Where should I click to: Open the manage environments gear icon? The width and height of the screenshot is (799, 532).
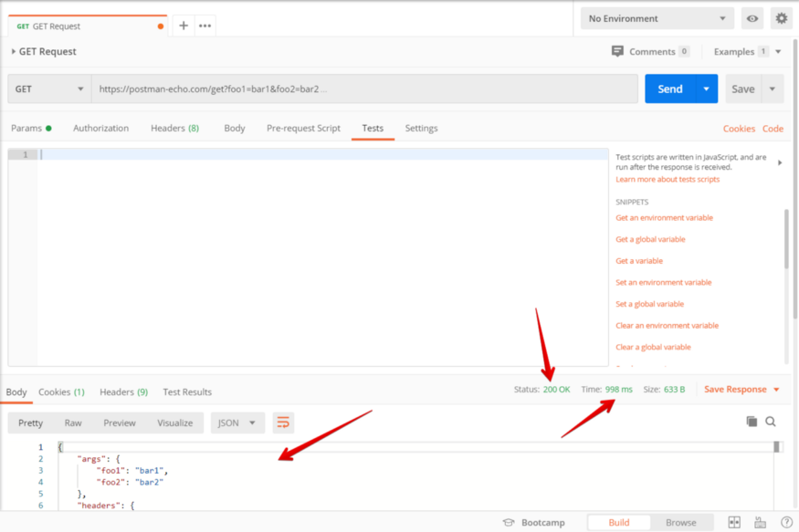pyautogui.click(x=781, y=18)
